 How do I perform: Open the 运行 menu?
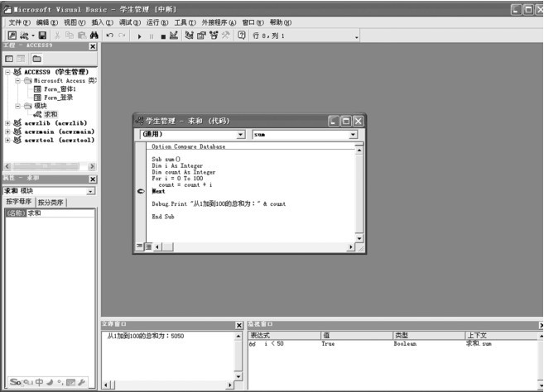[157, 22]
